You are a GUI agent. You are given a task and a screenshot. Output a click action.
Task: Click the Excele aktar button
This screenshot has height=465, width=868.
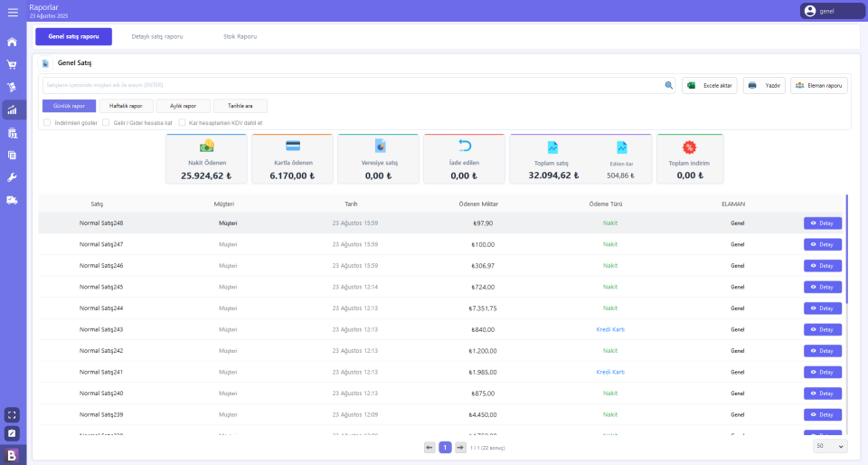click(x=710, y=85)
